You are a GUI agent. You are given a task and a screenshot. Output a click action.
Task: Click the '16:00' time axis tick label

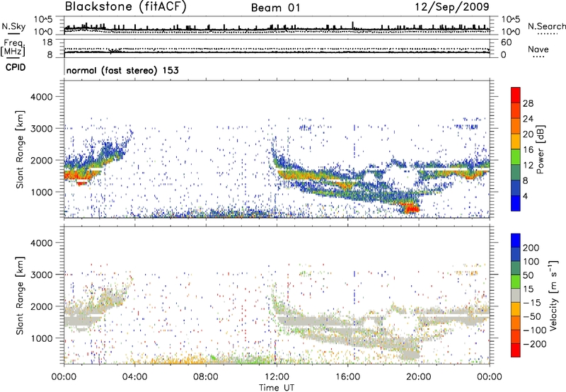347,377
